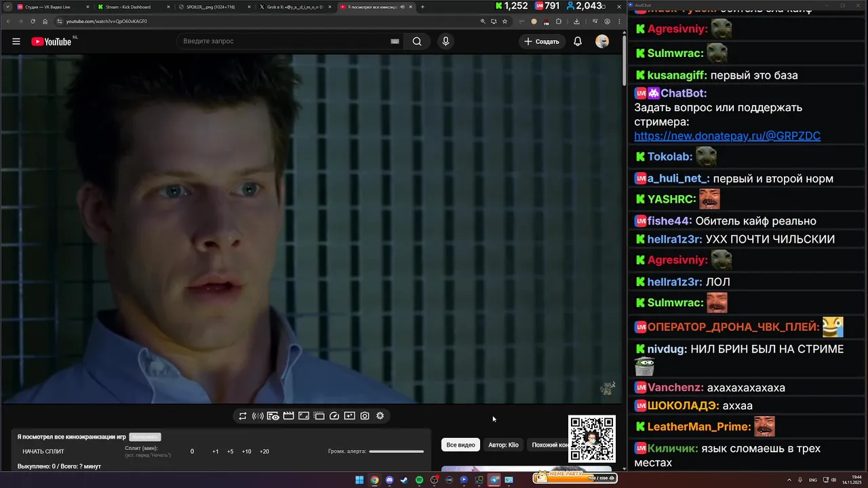The height and width of the screenshot is (488, 868).
Task: Open the browser downloads icon
Action: click(576, 21)
